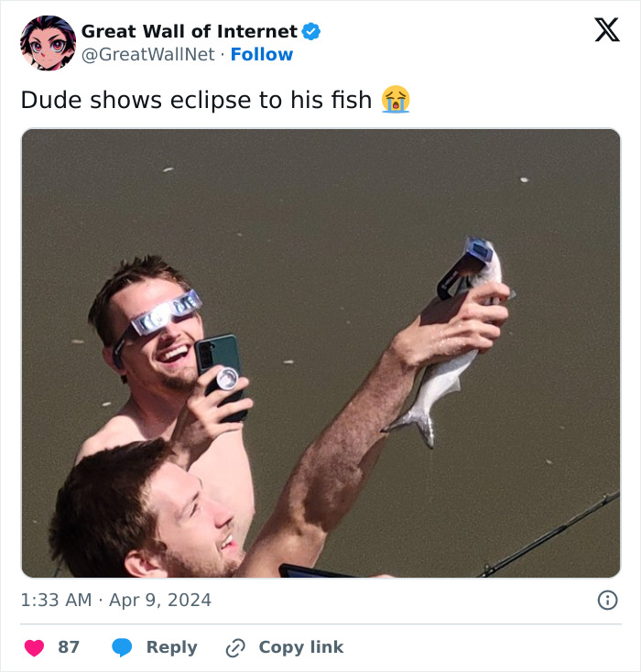Screen dimensions: 641x672
Task: Click the tweet text "Dude shows eclipse to his fish"
Action: (197, 100)
